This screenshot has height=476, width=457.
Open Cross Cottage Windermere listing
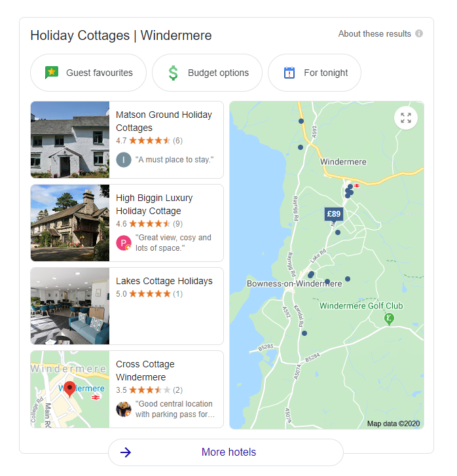tap(127, 389)
